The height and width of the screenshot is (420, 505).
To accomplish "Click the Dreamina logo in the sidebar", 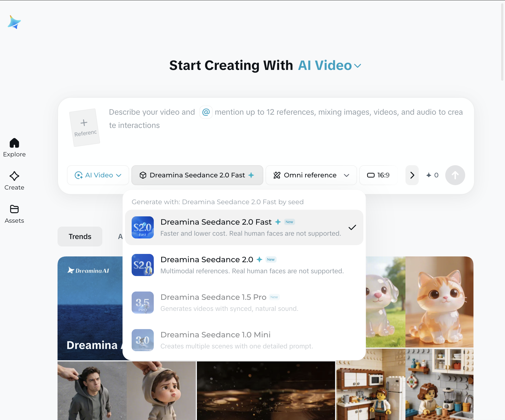I will click(14, 22).
